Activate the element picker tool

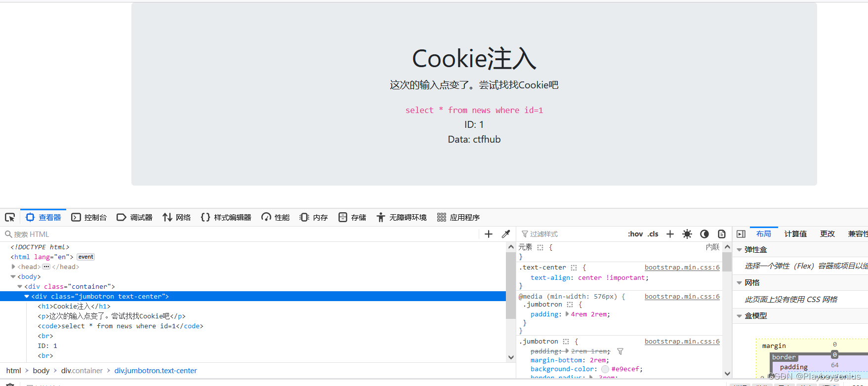10,217
